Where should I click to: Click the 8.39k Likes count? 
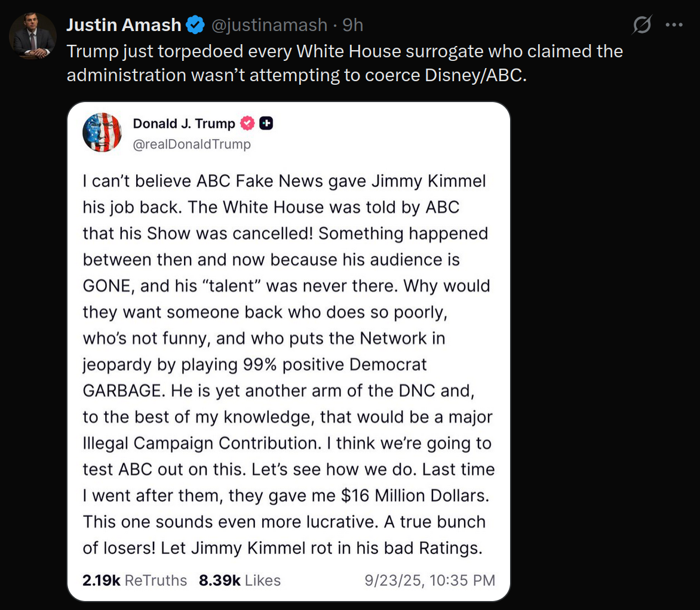240,580
